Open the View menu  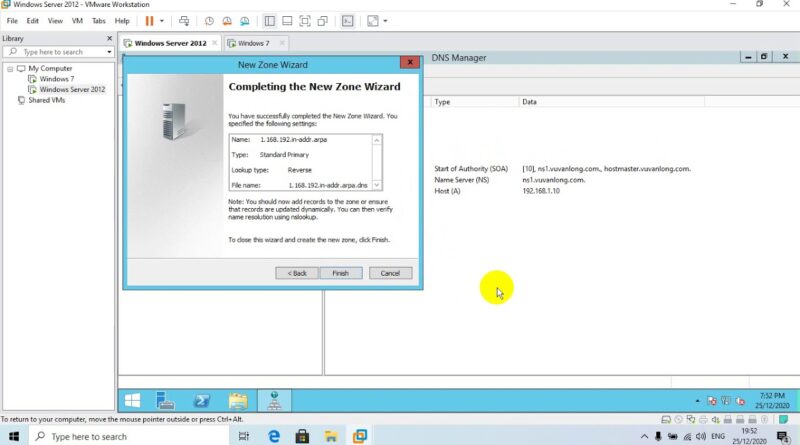pos(55,21)
